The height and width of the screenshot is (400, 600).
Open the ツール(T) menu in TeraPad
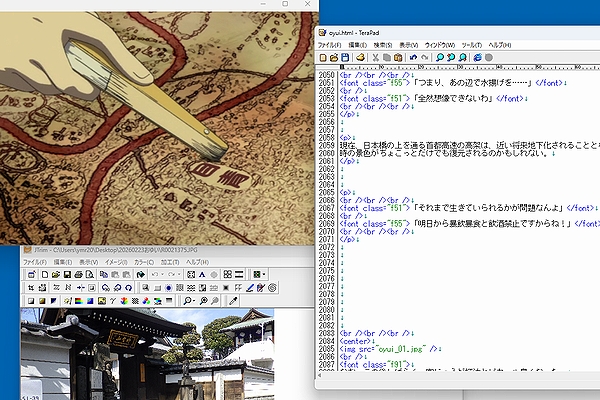click(472, 45)
